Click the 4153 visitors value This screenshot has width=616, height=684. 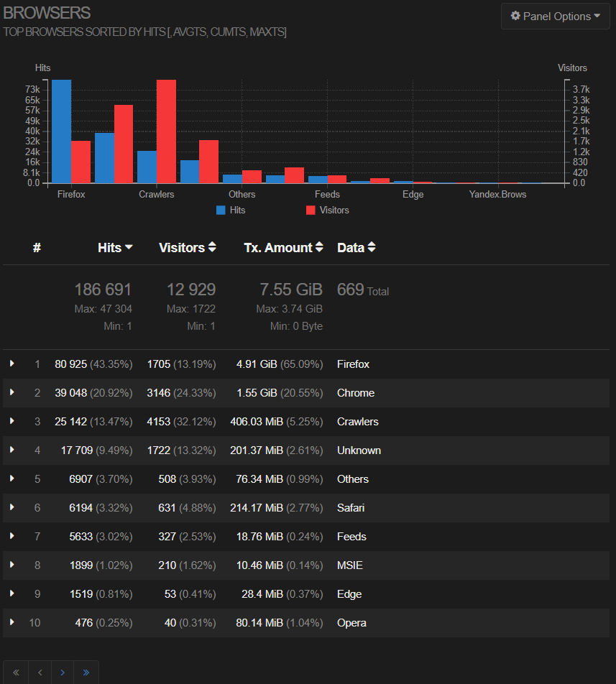[x=158, y=422]
